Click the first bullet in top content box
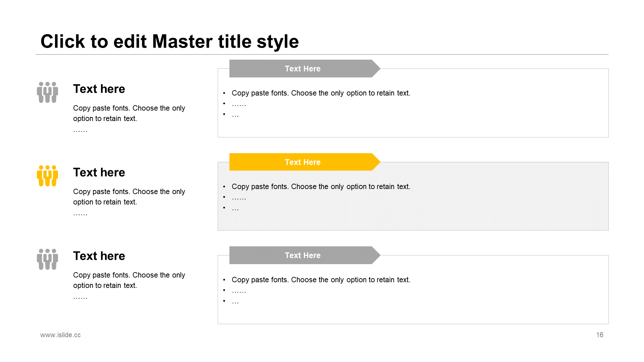Screen dimensions: 644x362 click(x=321, y=93)
